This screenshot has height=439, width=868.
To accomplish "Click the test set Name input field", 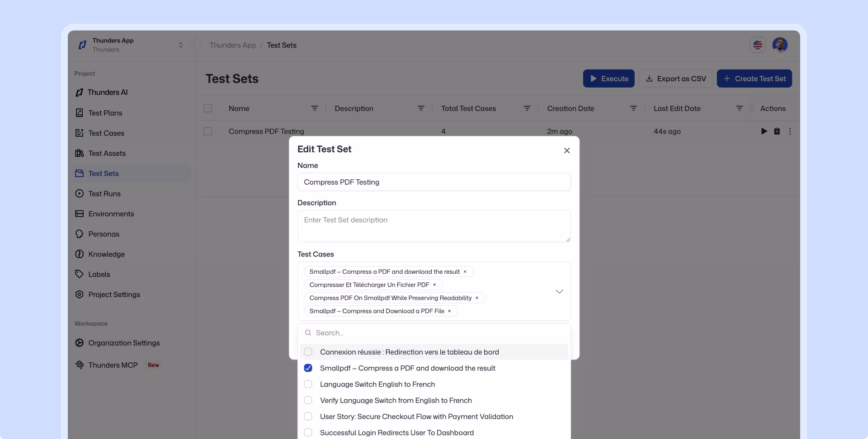I will [434, 182].
